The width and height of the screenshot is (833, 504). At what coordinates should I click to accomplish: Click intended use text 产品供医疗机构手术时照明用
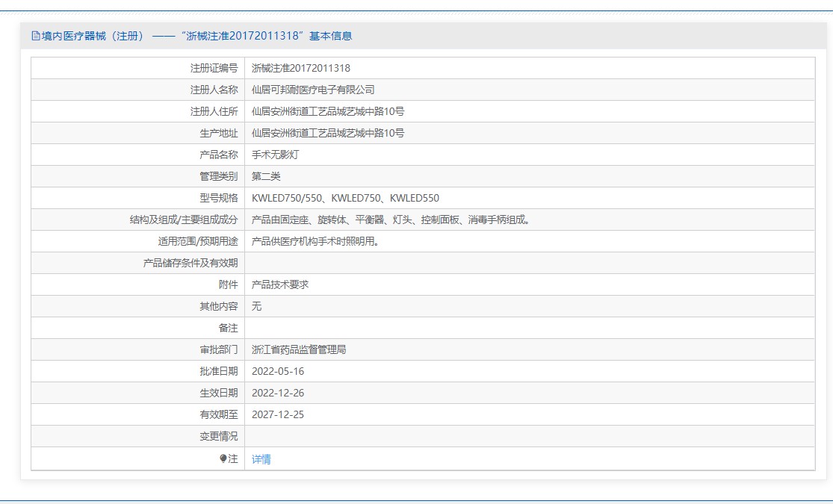[x=315, y=241]
